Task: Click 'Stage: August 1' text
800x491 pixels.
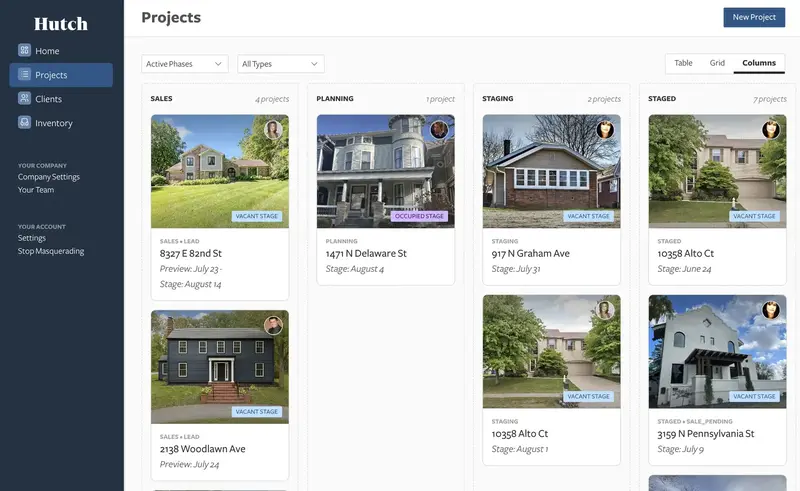Action: [x=520, y=449]
